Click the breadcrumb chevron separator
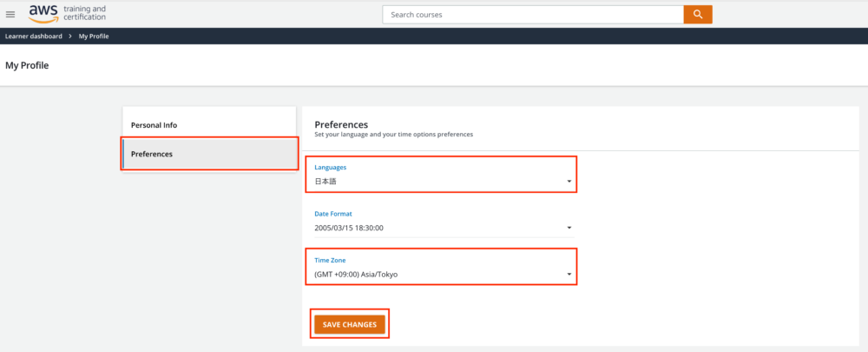 71,36
